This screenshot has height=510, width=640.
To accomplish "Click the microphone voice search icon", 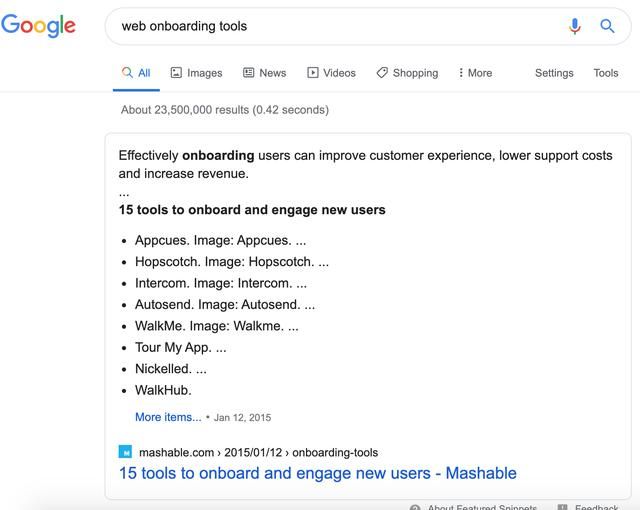I will tap(575, 26).
